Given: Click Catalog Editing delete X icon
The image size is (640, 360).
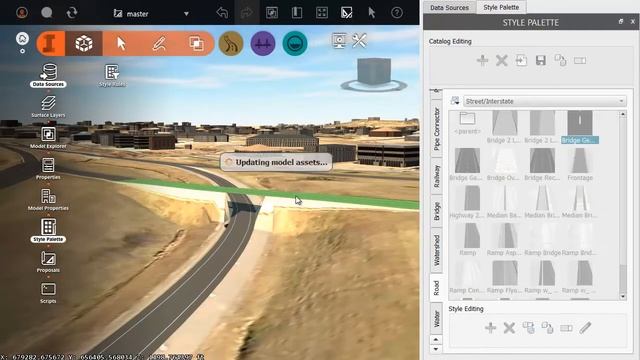Looking at the screenshot, I should pyautogui.click(x=502, y=60).
